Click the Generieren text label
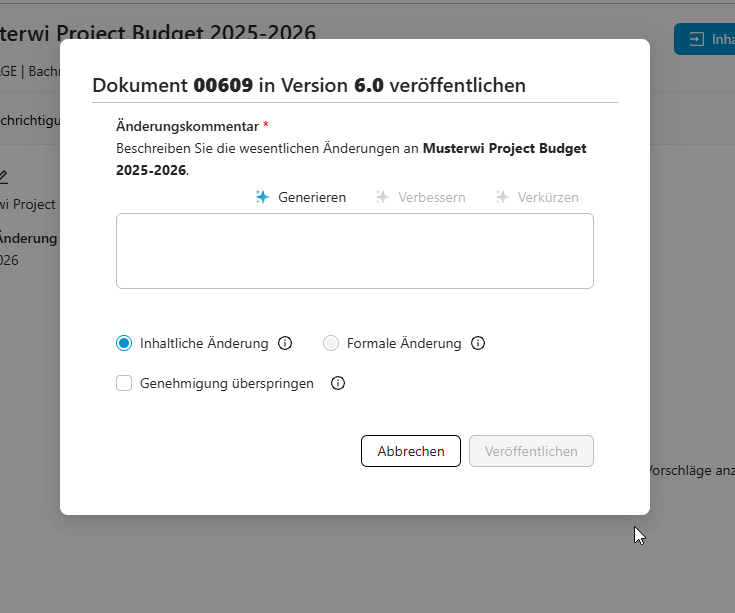735x613 pixels. tap(312, 197)
